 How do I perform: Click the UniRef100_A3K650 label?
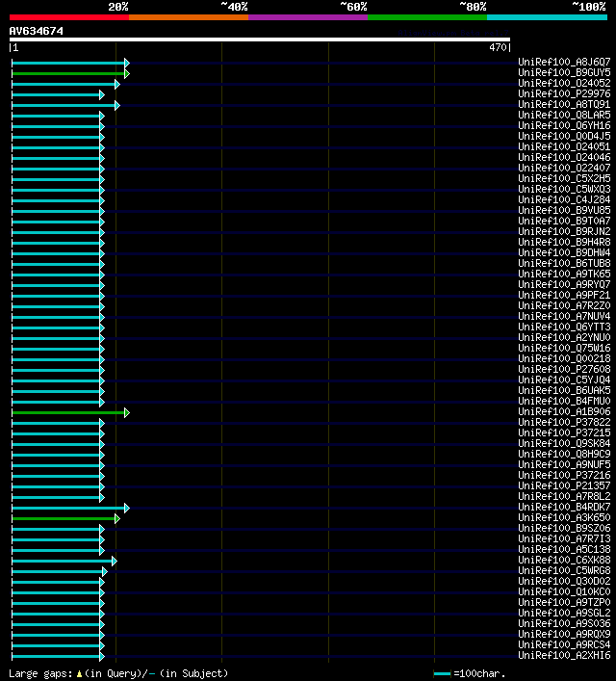coord(564,517)
